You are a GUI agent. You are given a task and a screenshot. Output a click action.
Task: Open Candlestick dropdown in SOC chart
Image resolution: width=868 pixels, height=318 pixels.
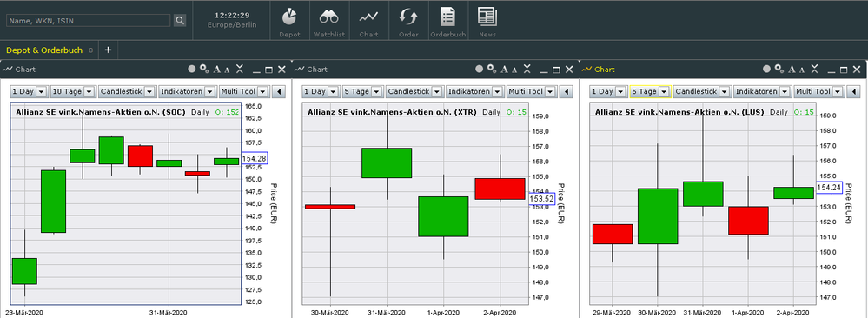127,91
